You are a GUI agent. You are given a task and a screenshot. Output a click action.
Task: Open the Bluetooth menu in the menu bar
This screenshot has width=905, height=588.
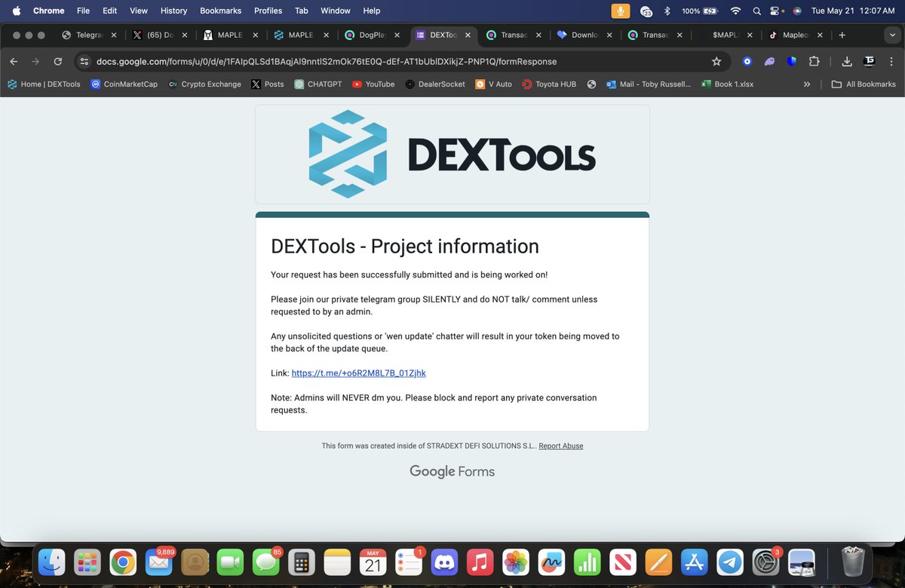tap(667, 11)
